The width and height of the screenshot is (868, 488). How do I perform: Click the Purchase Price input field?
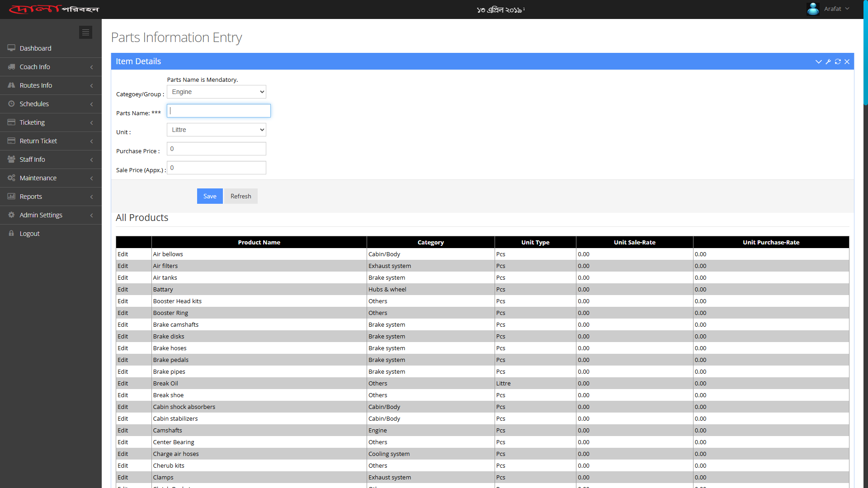click(216, 149)
